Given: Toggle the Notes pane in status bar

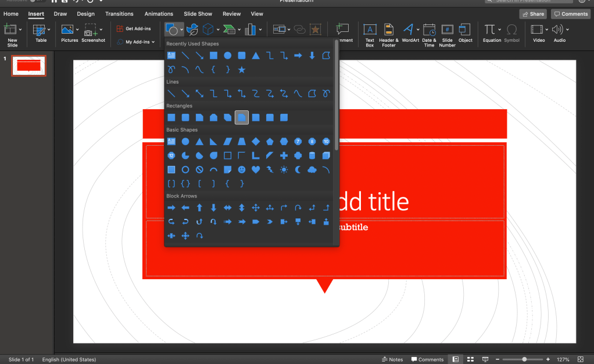Looking at the screenshot, I should tap(392, 359).
